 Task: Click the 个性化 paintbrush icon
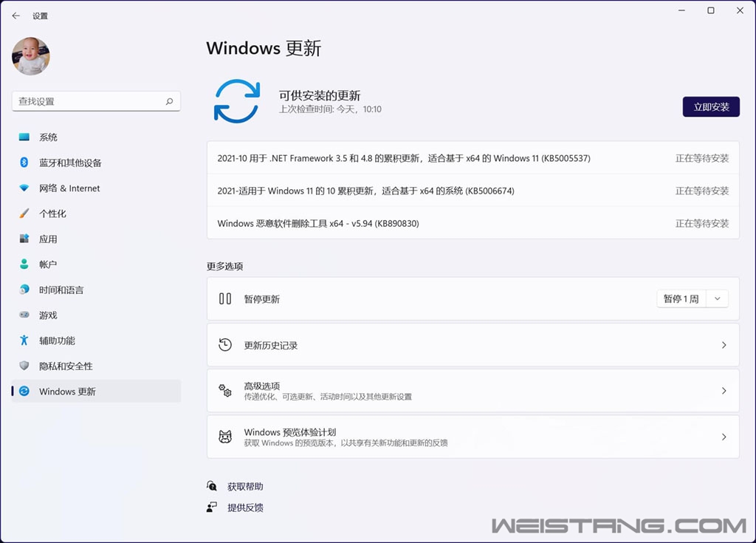click(24, 214)
